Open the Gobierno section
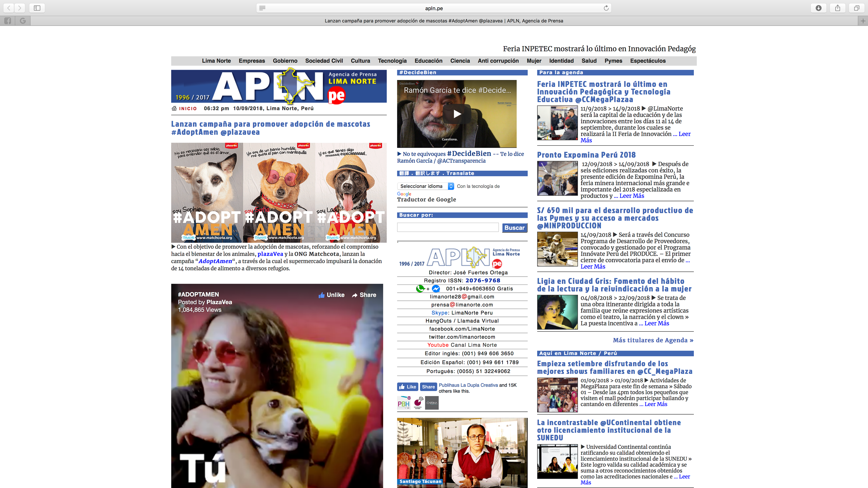 tap(285, 61)
